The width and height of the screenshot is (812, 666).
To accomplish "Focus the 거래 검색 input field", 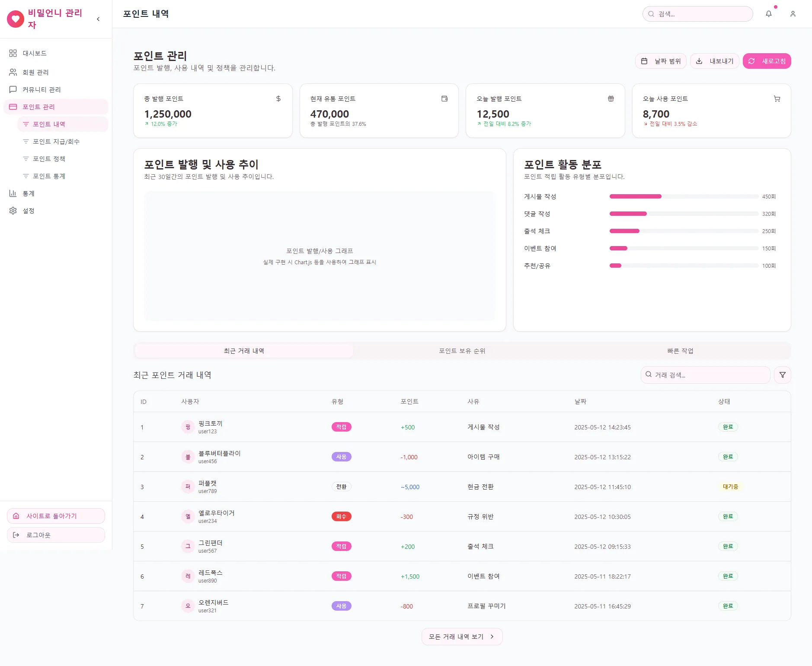I will click(706, 375).
